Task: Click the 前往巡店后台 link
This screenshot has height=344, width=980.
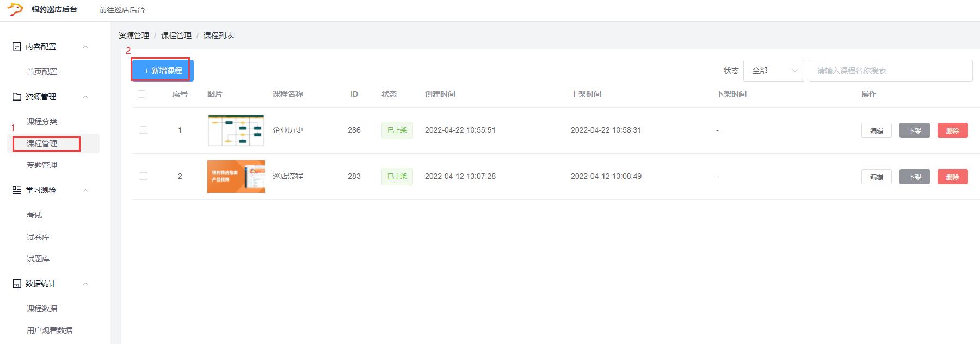Action: click(x=122, y=10)
